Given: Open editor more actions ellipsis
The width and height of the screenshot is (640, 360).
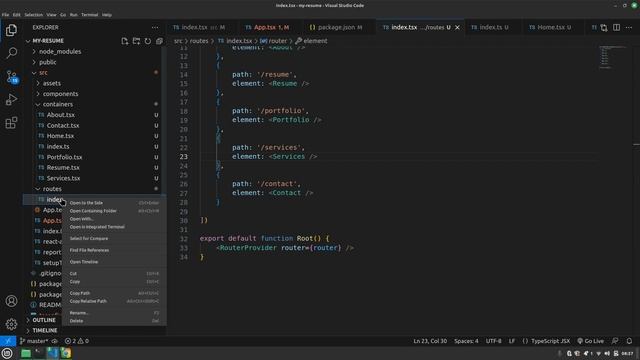Looking at the screenshot, I should (629, 27).
